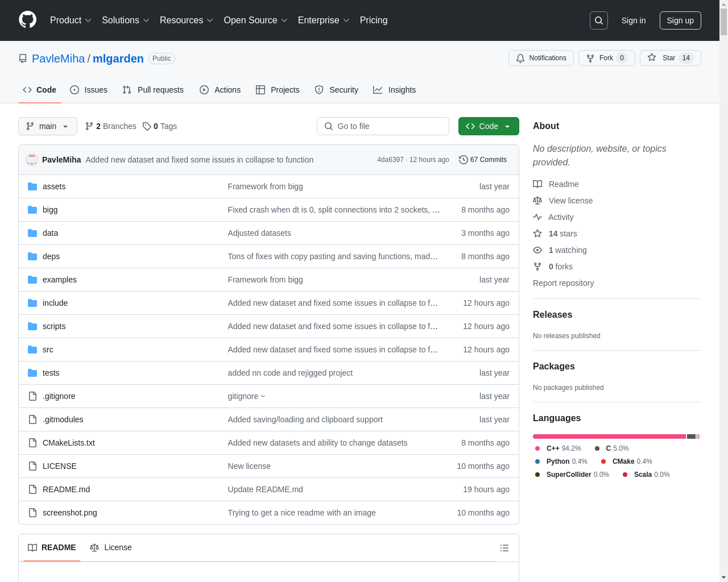The height and width of the screenshot is (582, 728).
Task: Click the C++ 94.2% language entry
Action: point(558,448)
